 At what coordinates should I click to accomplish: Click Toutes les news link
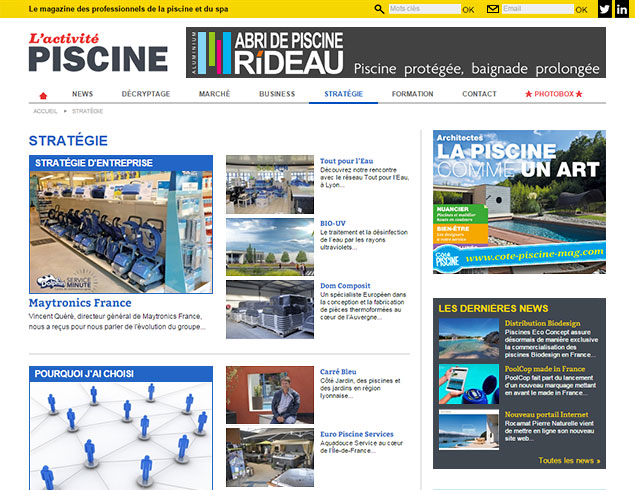pos(569,460)
